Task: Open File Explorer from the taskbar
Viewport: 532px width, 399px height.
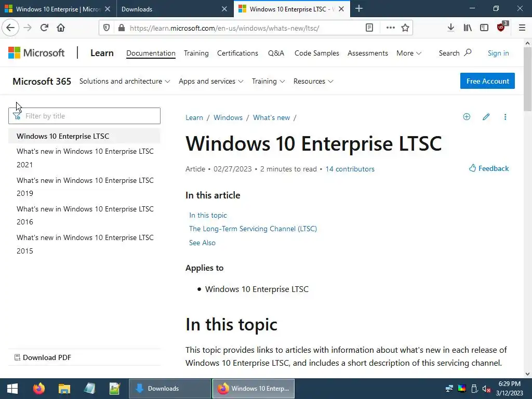Action: [x=64, y=389]
